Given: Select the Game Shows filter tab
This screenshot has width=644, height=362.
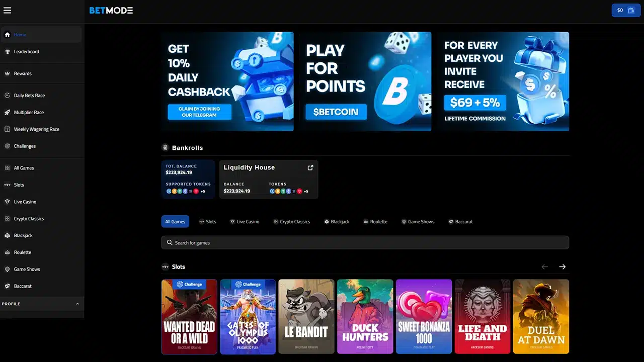Looking at the screenshot, I should (x=418, y=222).
